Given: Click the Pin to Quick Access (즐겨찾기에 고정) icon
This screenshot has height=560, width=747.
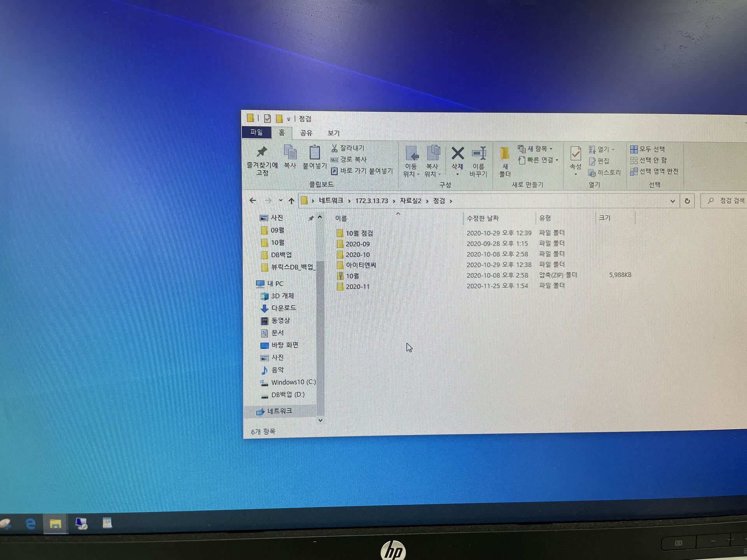Looking at the screenshot, I should tap(262, 152).
